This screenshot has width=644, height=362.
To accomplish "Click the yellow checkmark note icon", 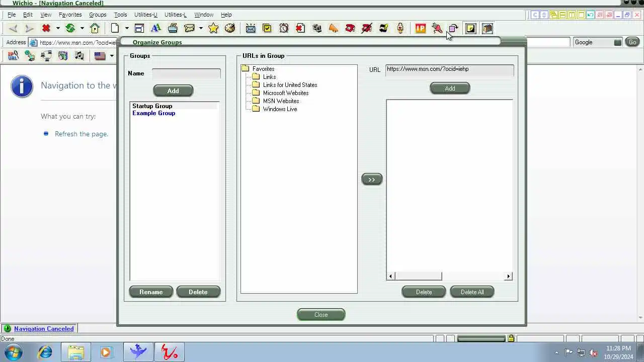I will point(267,29).
